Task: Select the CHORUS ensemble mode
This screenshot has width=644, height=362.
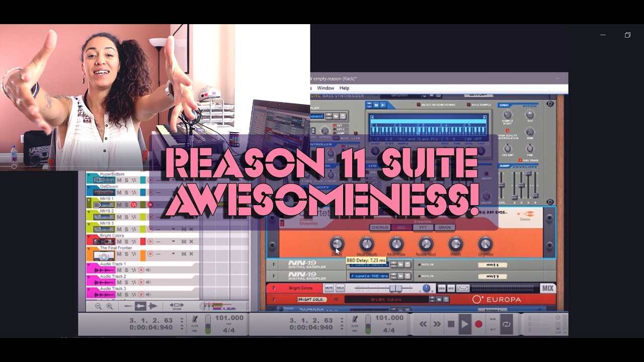Action: pyautogui.click(x=380, y=227)
